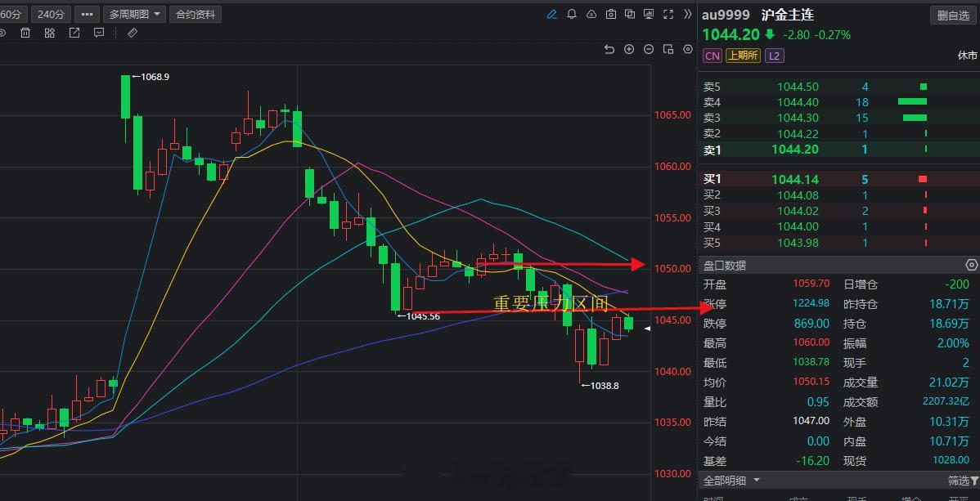Click the 振幅 value 2.00%
This screenshot has width=980, height=501.
point(952,342)
